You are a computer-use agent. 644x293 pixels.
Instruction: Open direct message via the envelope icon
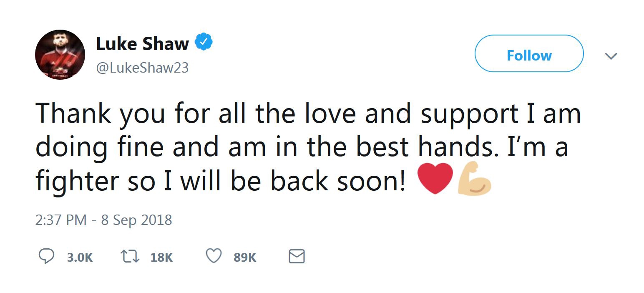tap(297, 256)
